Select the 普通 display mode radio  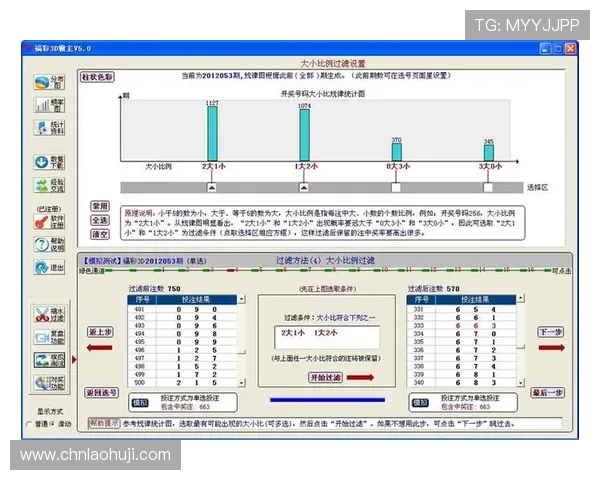pyautogui.click(x=29, y=424)
